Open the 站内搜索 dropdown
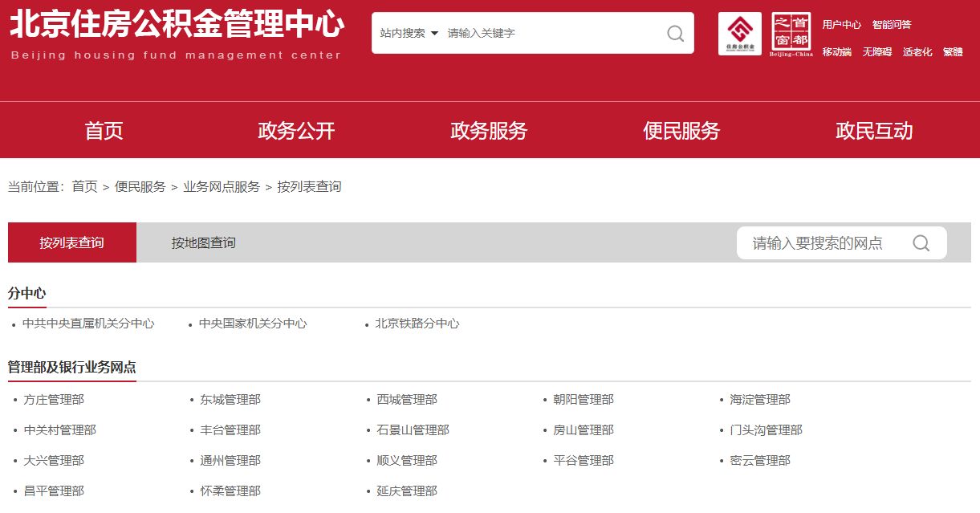980x513 pixels. [409, 34]
